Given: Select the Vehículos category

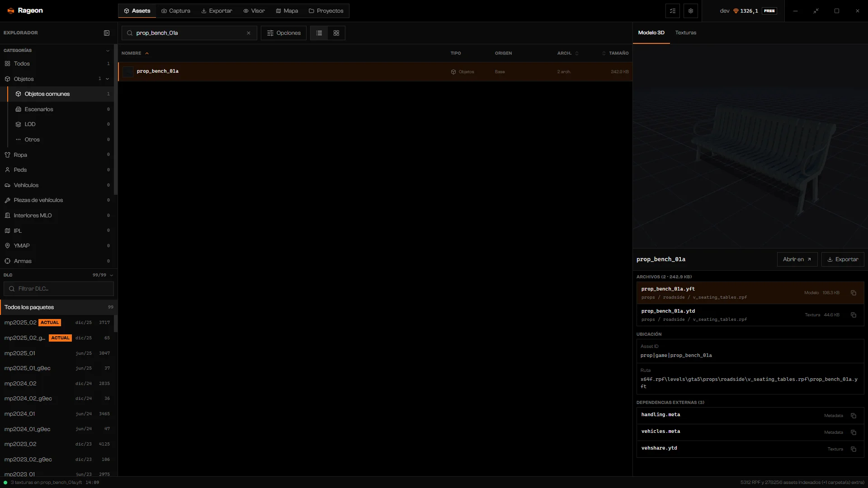Looking at the screenshot, I should coord(57,185).
